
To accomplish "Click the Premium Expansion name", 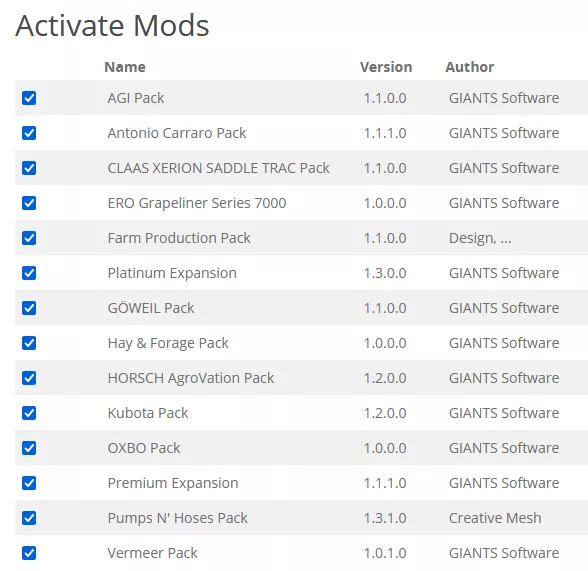I will click(x=173, y=483).
